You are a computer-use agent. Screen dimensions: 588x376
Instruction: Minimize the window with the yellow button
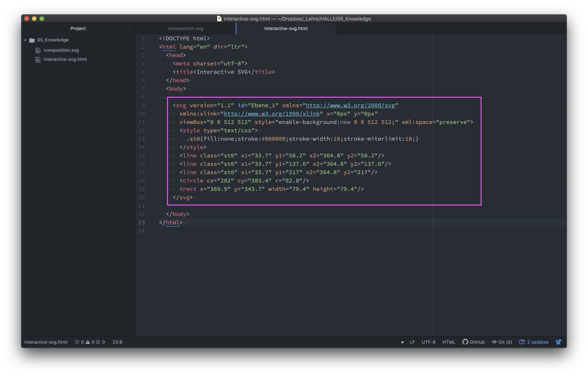pos(34,19)
